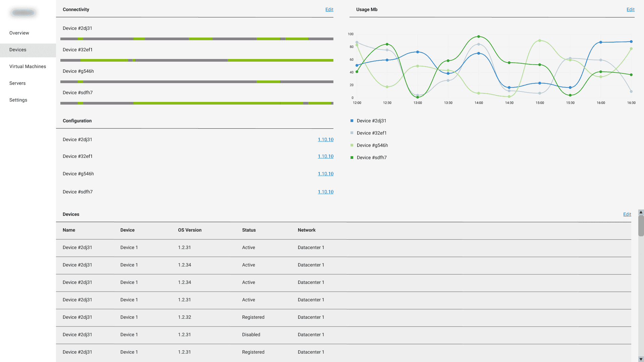
Task: Sort by the Device column header
Action: tap(127, 230)
